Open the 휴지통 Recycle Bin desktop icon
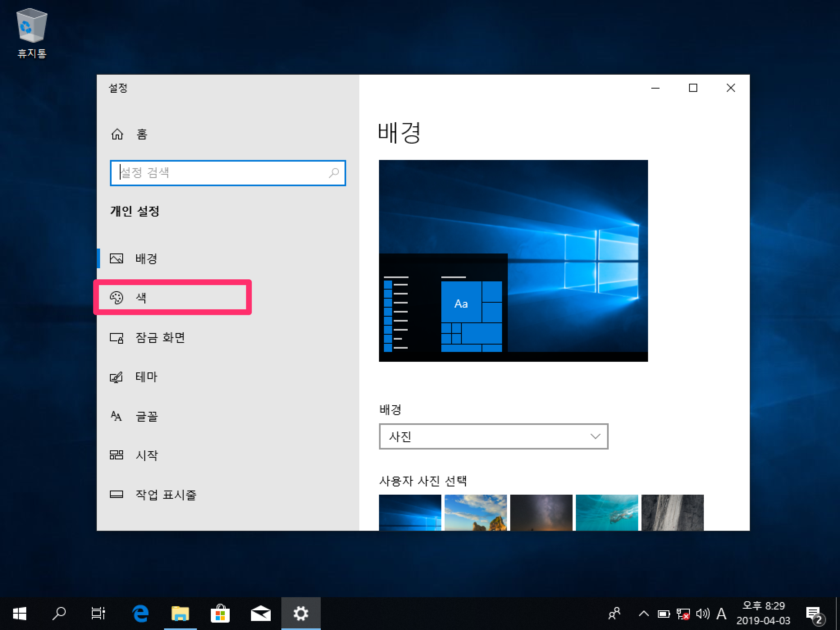Screen dimensions: 840x630 coord(32,34)
